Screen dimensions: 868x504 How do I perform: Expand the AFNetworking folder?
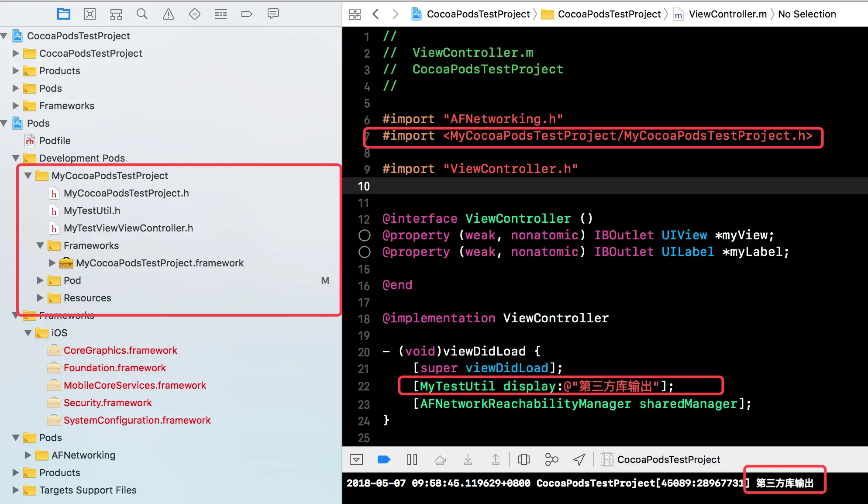pos(28,455)
